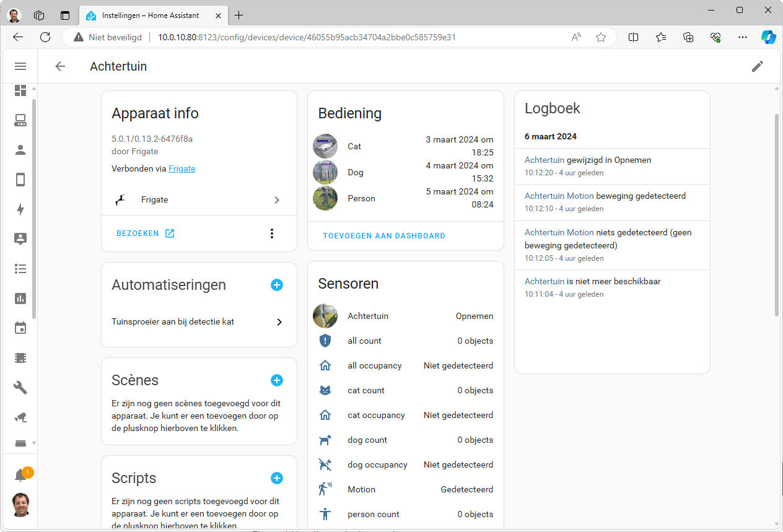Click the BEZOEKEN button
The width and height of the screenshot is (783, 532).
click(x=145, y=233)
